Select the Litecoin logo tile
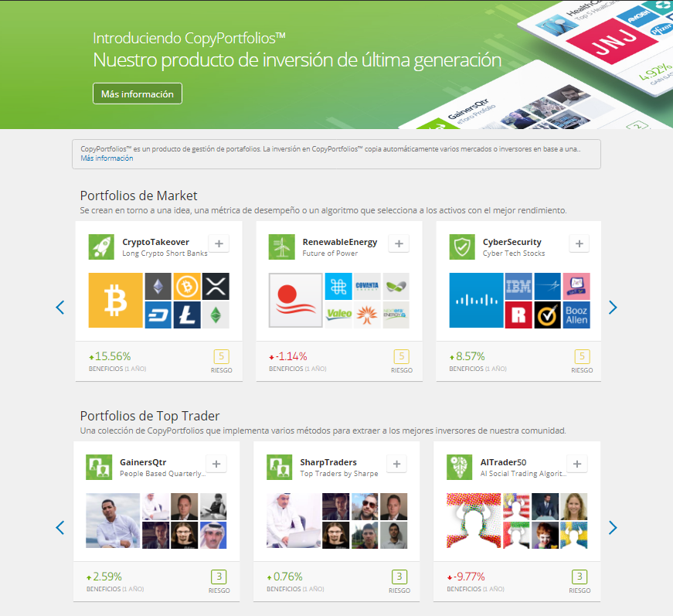This screenshot has height=616, width=673. click(x=187, y=315)
